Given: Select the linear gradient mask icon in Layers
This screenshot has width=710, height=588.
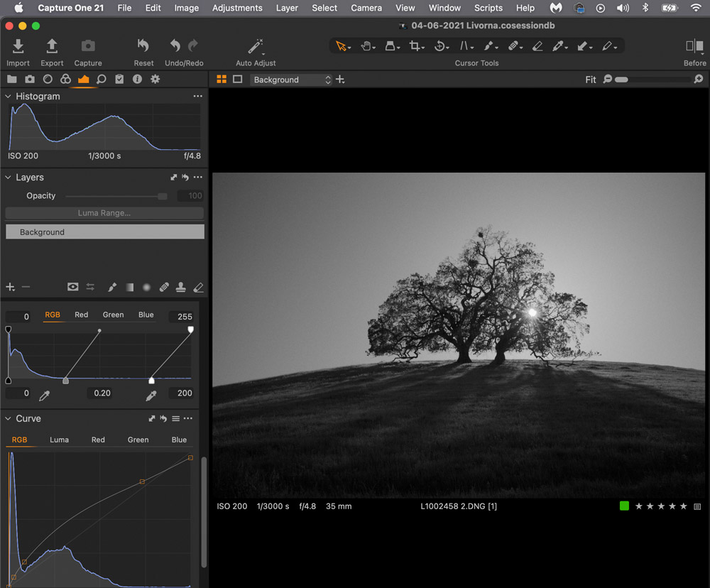Looking at the screenshot, I should 129,287.
